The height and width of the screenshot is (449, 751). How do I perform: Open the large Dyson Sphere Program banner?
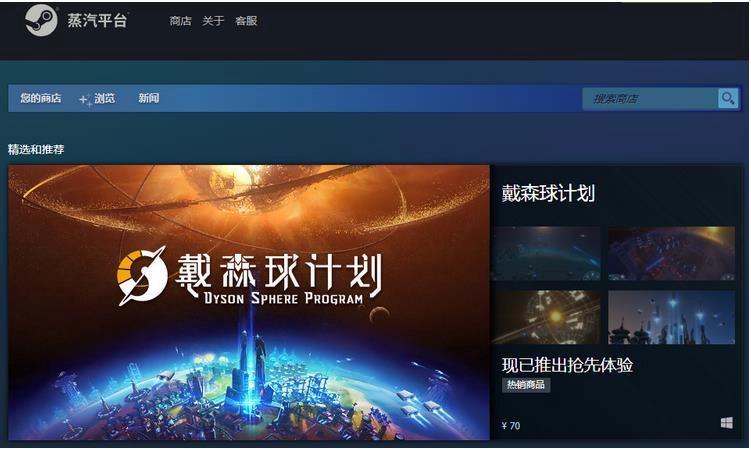(x=249, y=302)
